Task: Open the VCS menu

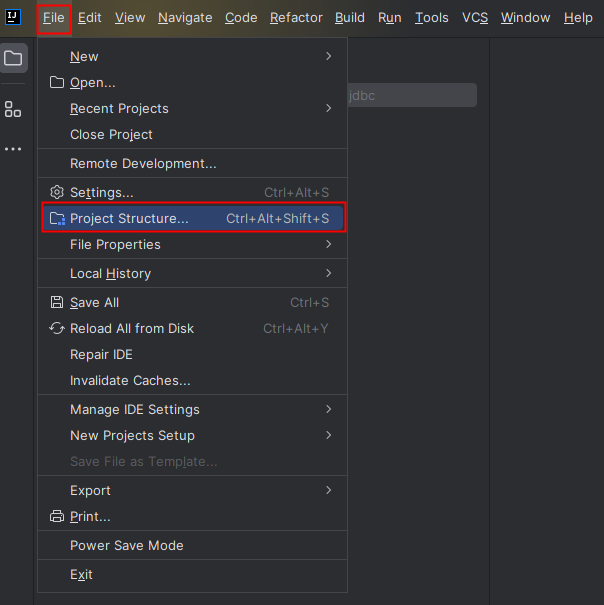Action: [x=474, y=17]
